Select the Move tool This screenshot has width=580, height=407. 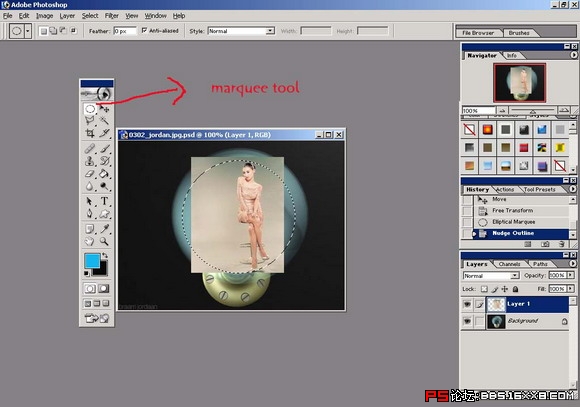[x=105, y=109]
